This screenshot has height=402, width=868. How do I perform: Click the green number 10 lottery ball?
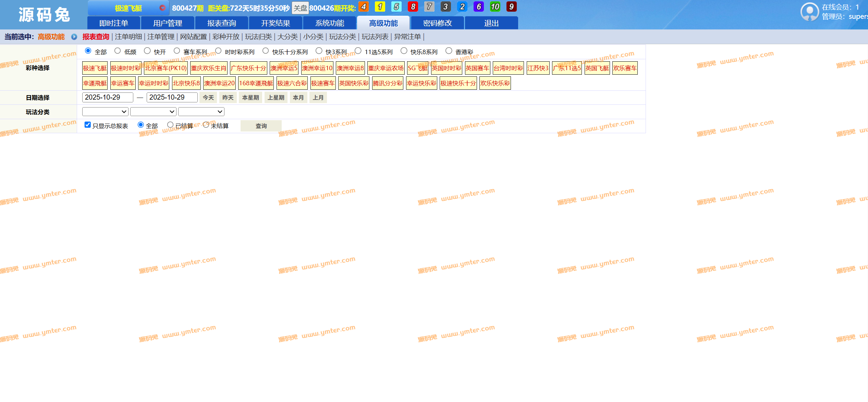click(495, 7)
